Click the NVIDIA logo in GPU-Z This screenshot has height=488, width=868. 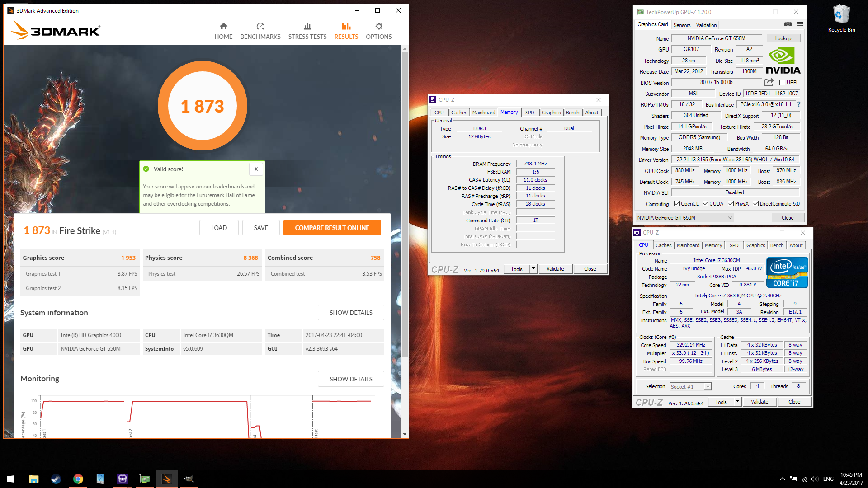click(x=783, y=61)
